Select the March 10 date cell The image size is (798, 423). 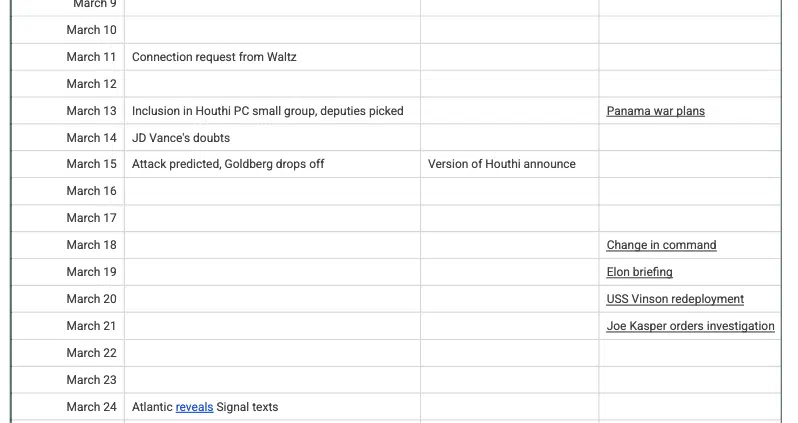coord(68,30)
